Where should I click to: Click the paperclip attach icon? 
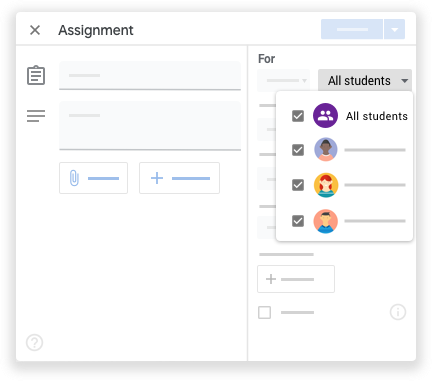tap(74, 178)
